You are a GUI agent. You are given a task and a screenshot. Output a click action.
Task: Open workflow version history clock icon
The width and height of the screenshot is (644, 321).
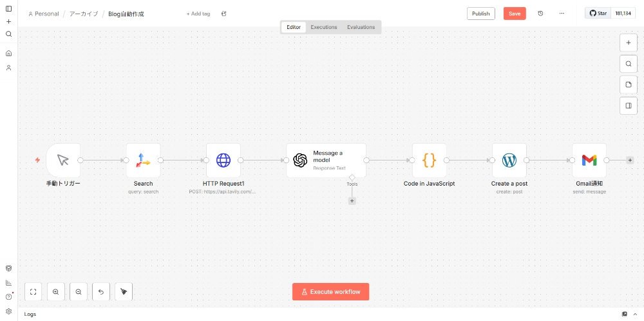[x=540, y=14]
